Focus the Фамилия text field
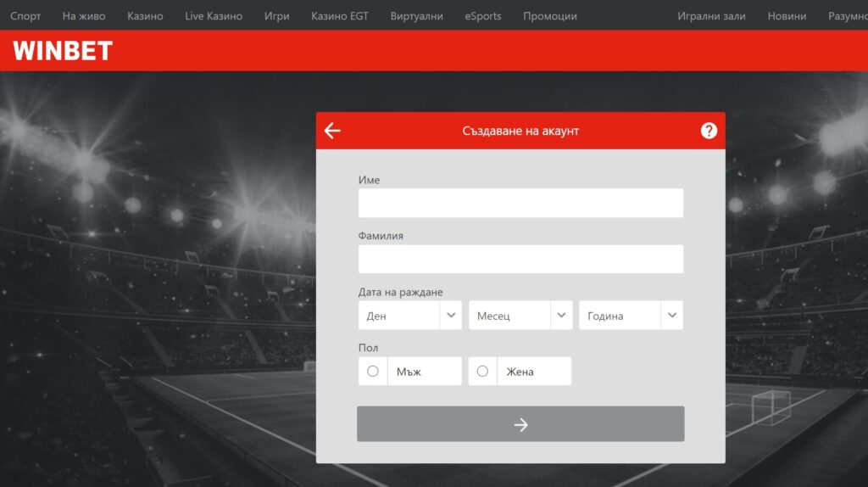This screenshot has width=868, height=487. click(x=520, y=260)
